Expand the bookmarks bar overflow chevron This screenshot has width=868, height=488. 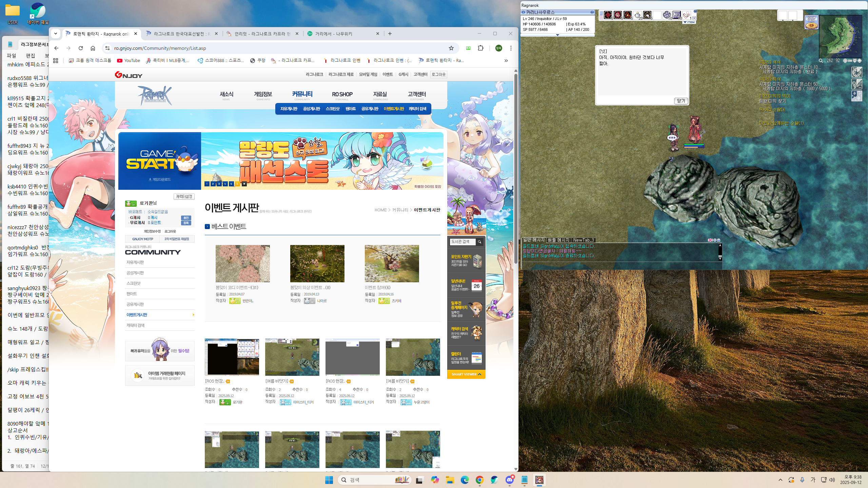tap(506, 61)
